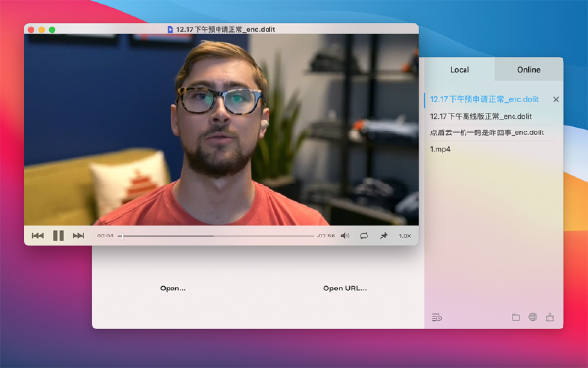Open the 1.0X playback speed selector
This screenshot has width=588, height=368.
(405, 236)
